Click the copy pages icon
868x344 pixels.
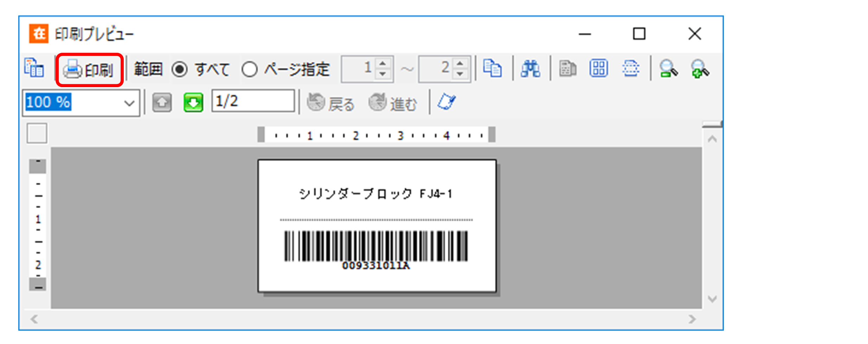coord(492,68)
